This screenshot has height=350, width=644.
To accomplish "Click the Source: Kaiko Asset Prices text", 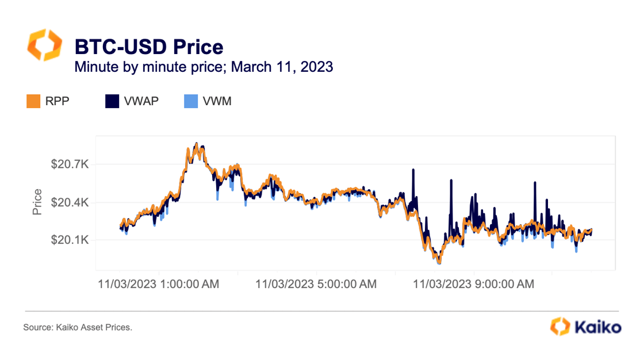I will [x=78, y=328].
